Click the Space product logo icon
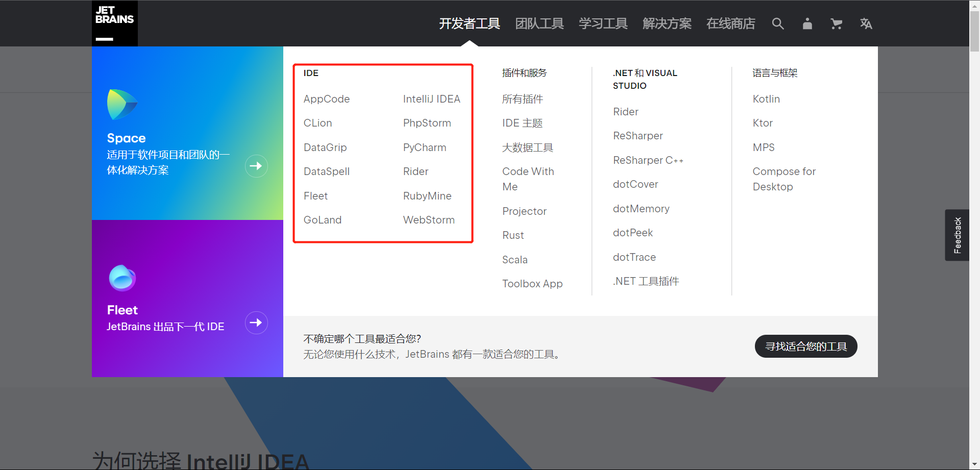The image size is (980, 470). tap(122, 105)
